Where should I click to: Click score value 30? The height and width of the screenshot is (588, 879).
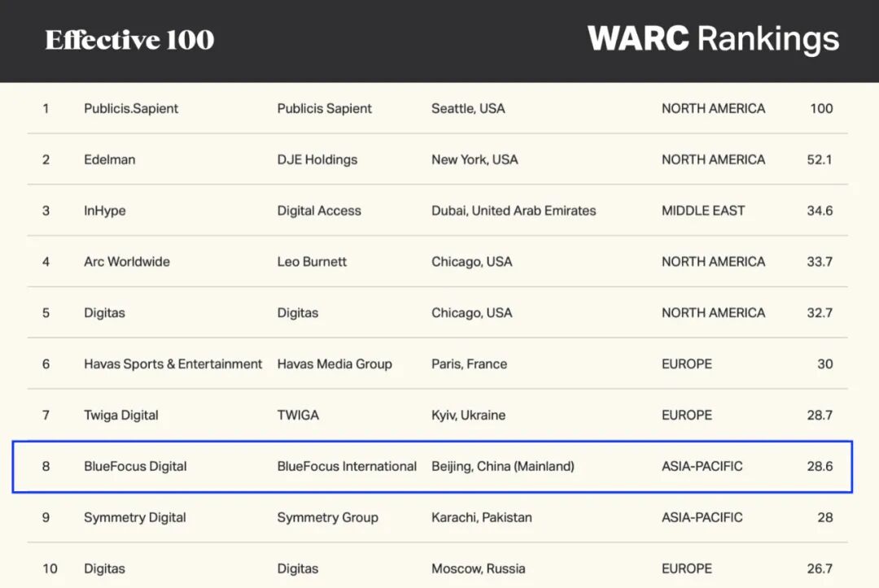point(825,364)
